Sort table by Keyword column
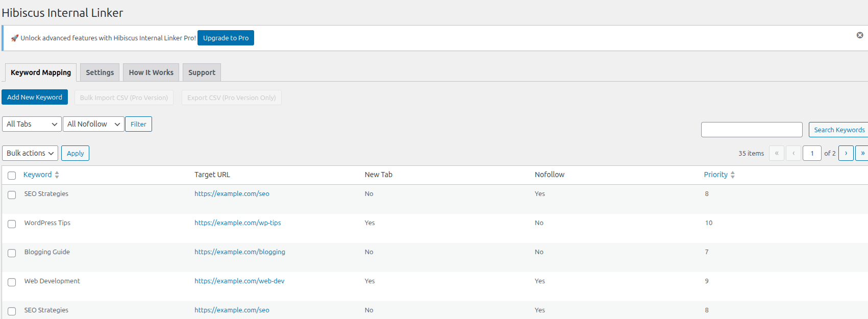The width and height of the screenshot is (868, 319). [38, 175]
